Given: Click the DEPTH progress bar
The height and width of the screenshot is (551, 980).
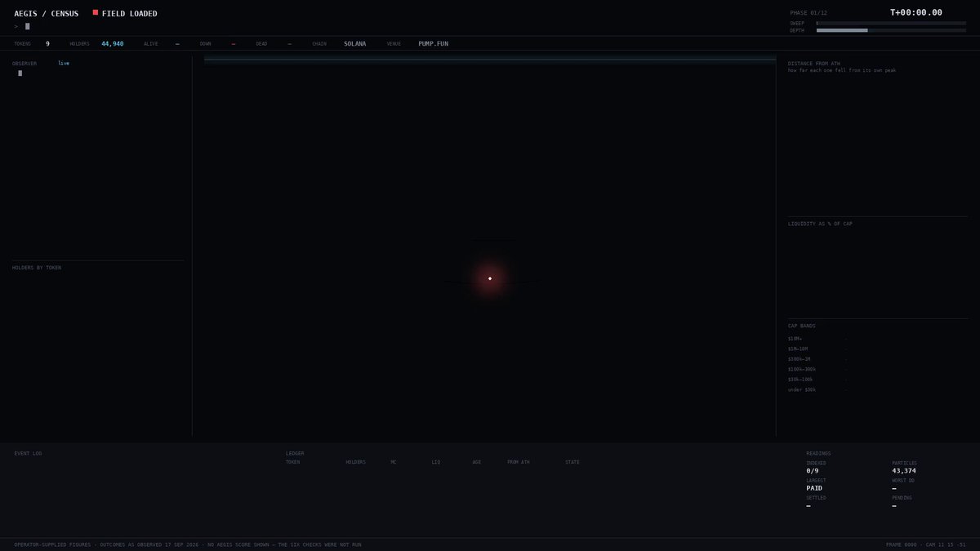Looking at the screenshot, I should tap(891, 30).
